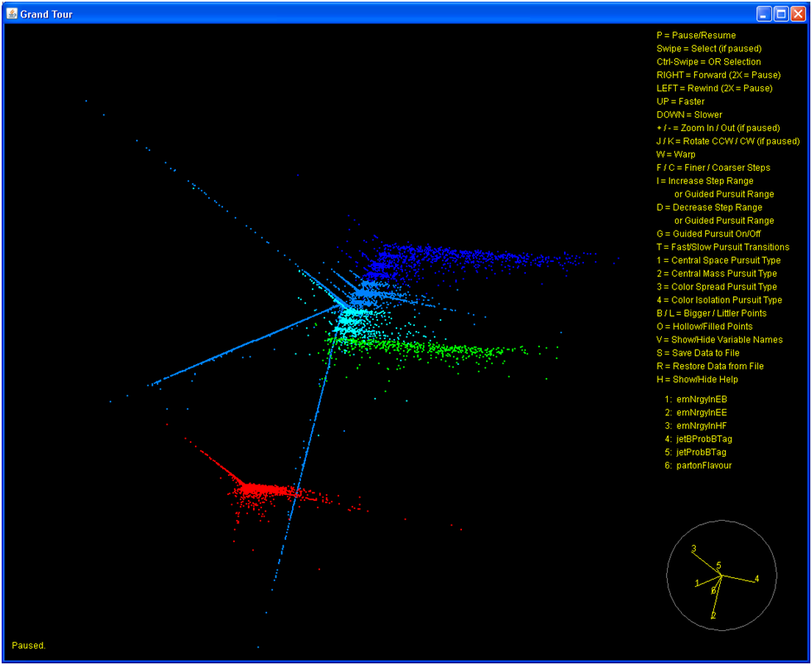The image size is (812, 665).
Task: Click the 'Paused.' status text
Action: pyautogui.click(x=28, y=645)
